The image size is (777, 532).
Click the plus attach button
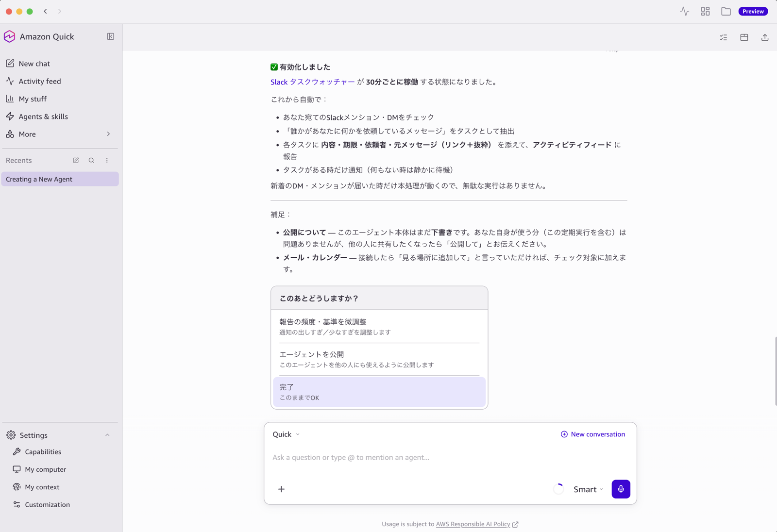coord(281,489)
